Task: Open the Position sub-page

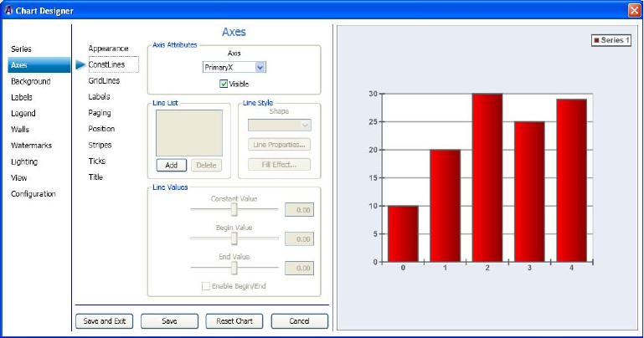Action: tap(101, 128)
